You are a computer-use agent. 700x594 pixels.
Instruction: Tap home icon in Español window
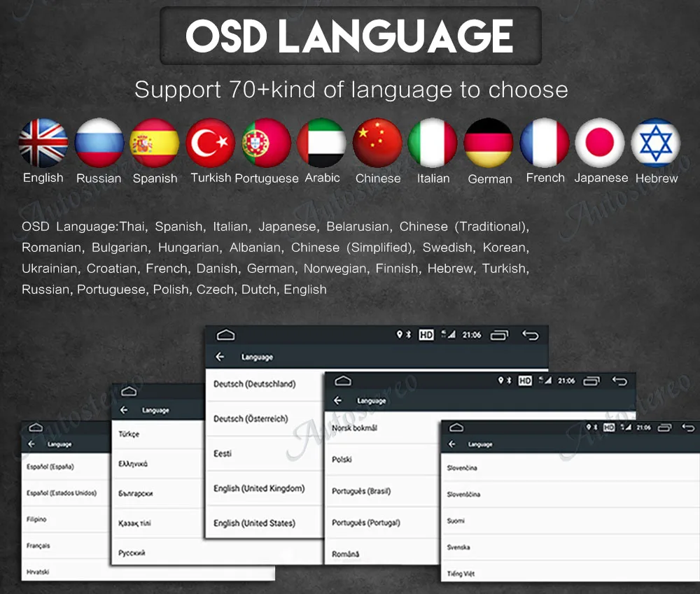[36, 427]
